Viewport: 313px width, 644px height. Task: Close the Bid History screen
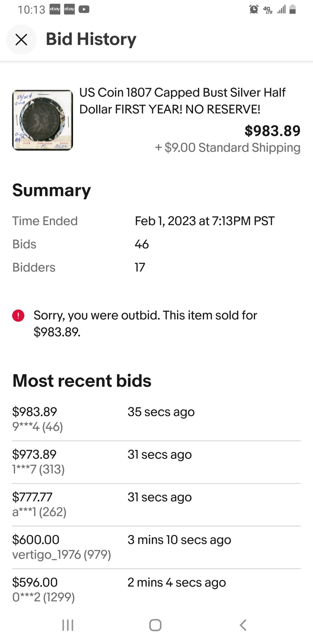click(21, 40)
